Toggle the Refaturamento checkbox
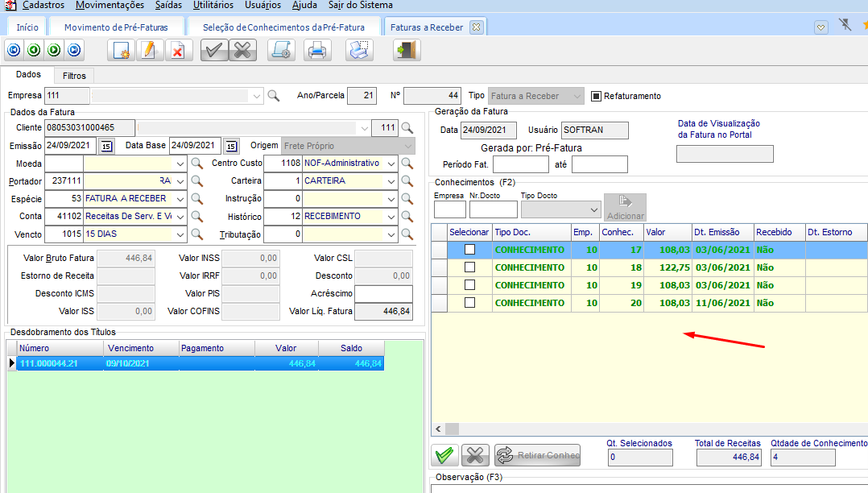 [x=597, y=96]
